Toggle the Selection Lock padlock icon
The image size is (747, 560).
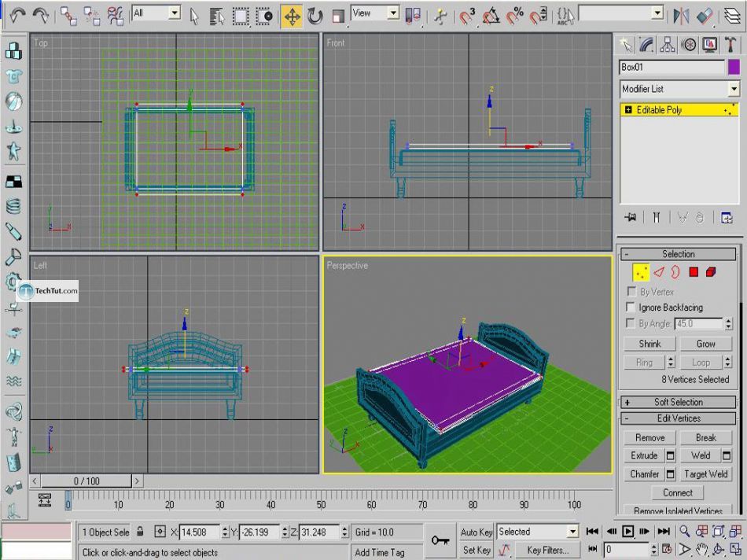coord(140,532)
